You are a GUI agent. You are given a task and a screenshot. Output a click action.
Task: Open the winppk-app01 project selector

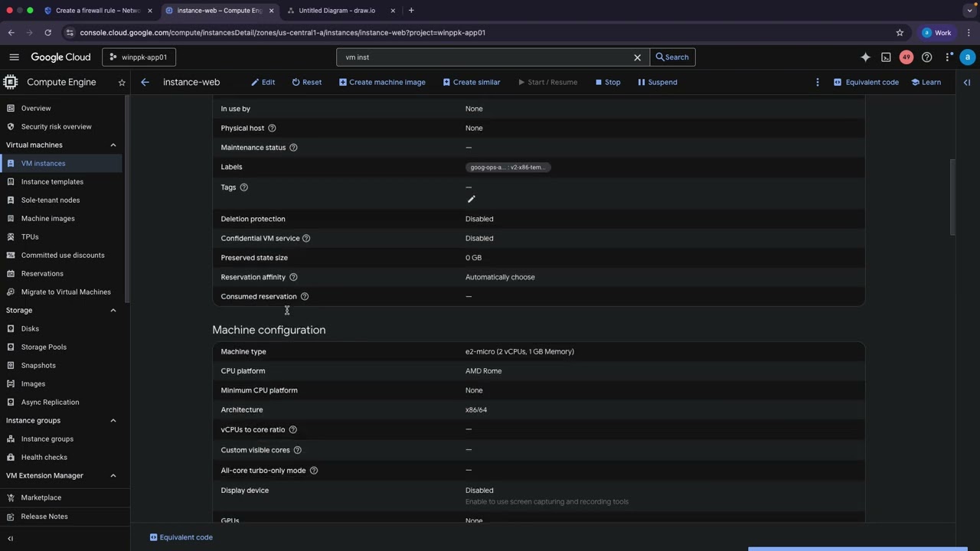pyautogui.click(x=139, y=57)
